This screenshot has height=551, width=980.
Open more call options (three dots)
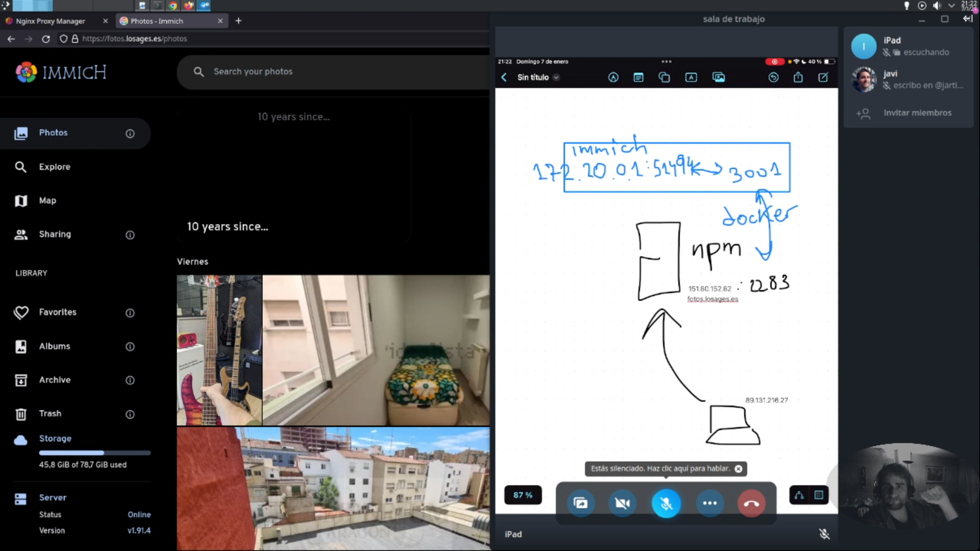click(709, 504)
